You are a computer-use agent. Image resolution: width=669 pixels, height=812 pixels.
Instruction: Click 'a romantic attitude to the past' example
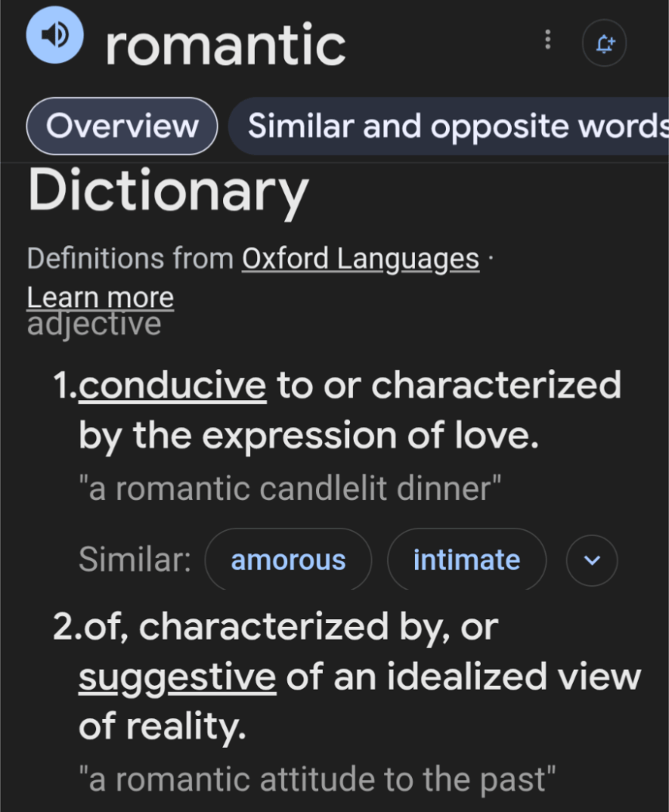[x=317, y=779]
